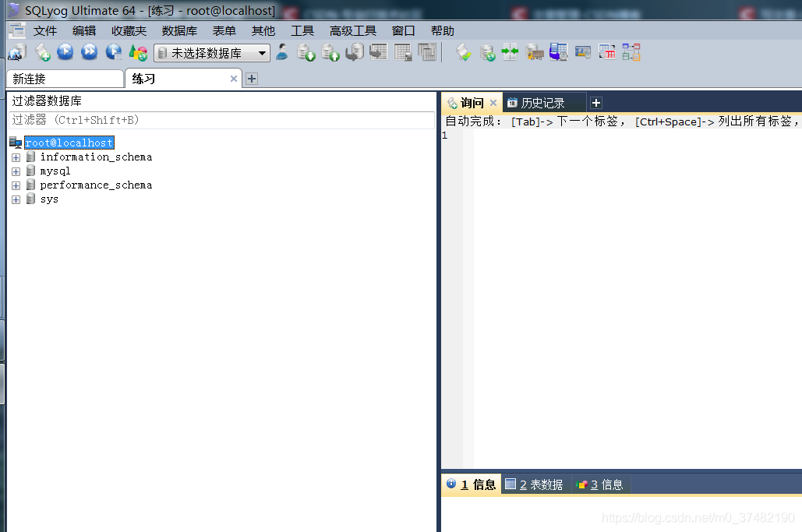Open the Notification Services wizard icon
This screenshot has width=802, height=532.
pyautogui.click(x=559, y=52)
